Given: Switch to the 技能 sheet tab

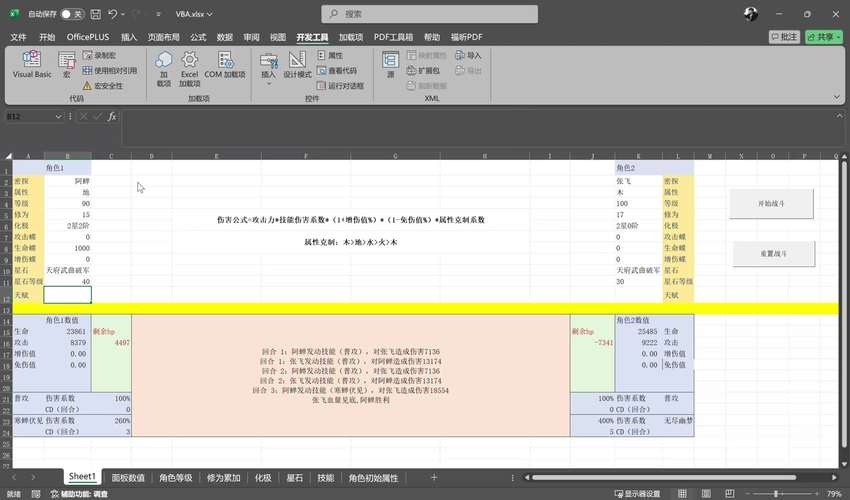Looking at the screenshot, I should tap(326, 478).
